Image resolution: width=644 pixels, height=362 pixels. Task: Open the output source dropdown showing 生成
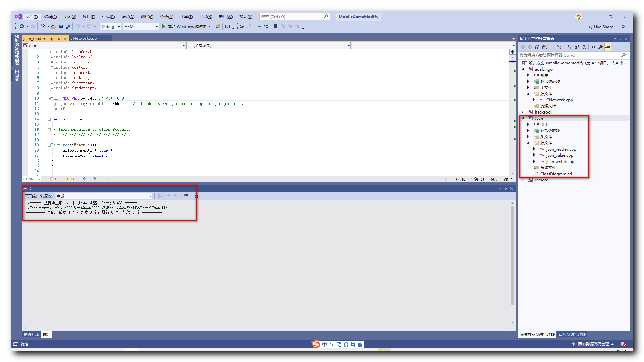pyautogui.click(x=104, y=196)
